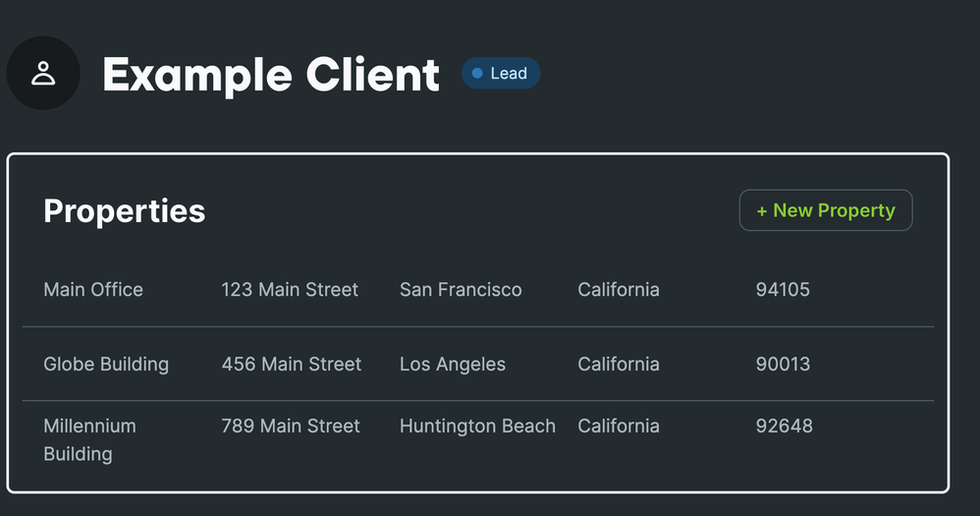Click California in the Millennium Building row
980x516 pixels.
coord(619,427)
